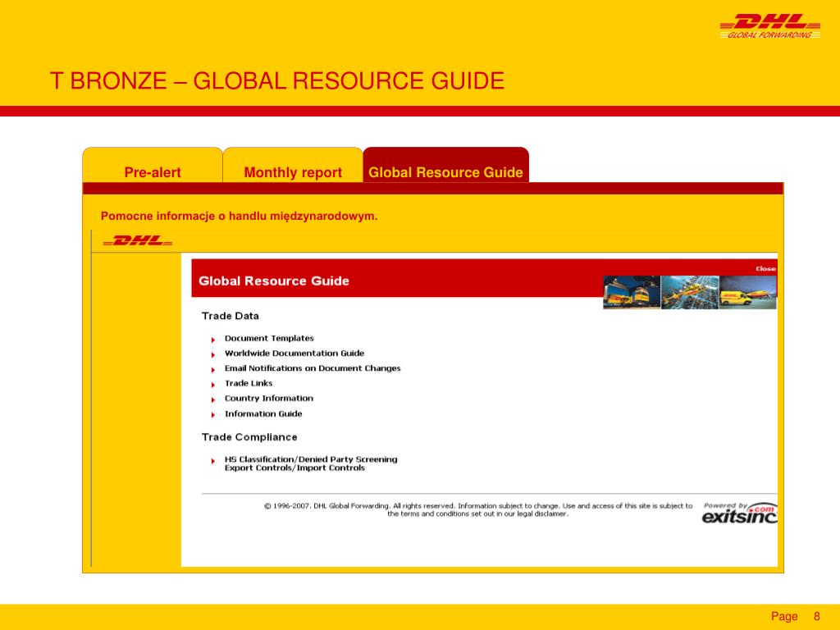Click the yellow DHL van thumbnail
Image resolution: width=840 pixels, height=630 pixels.
748,293
